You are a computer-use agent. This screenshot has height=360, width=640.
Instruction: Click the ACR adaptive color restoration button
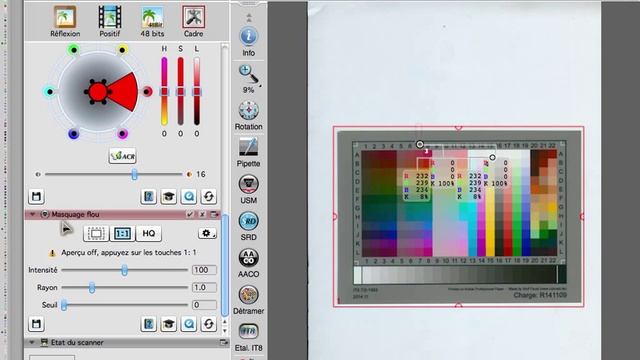[122, 156]
